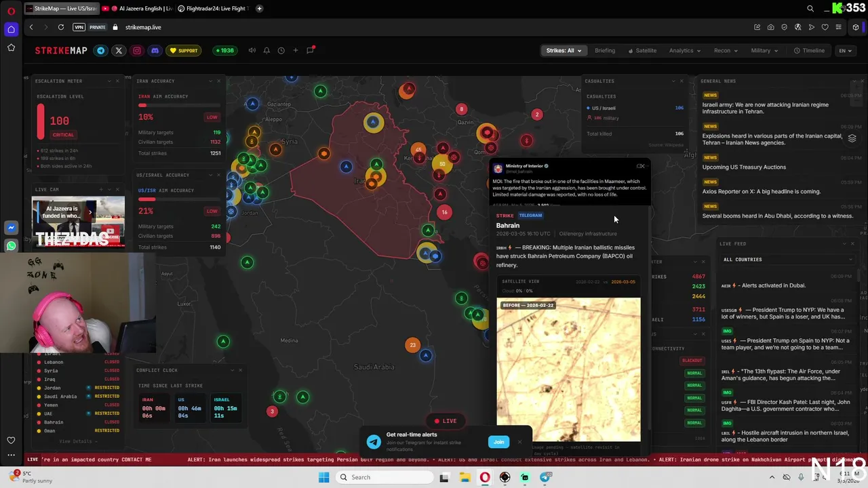The height and width of the screenshot is (488, 868).
Task: Open Opera easy setup sliders icon
Action: click(839, 27)
